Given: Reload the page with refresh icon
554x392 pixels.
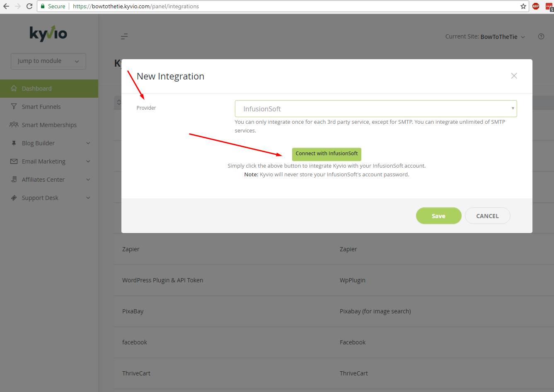Looking at the screenshot, I should tap(29, 6).
